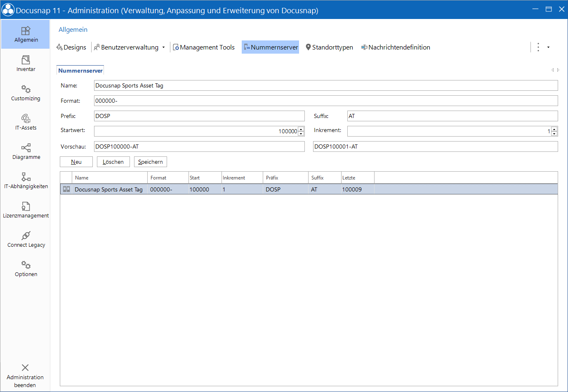Click the Neu button
Image resolution: width=568 pixels, height=392 pixels.
(76, 162)
